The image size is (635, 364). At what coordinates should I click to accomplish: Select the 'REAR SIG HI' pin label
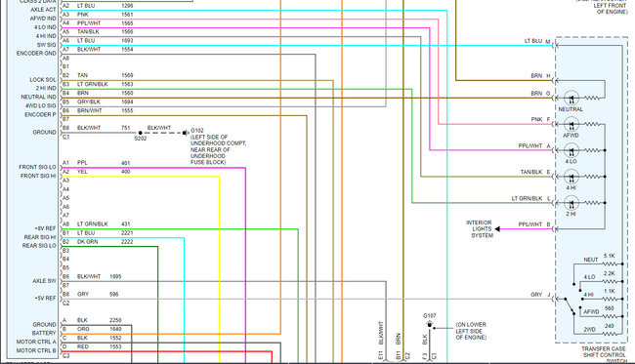click(x=40, y=237)
